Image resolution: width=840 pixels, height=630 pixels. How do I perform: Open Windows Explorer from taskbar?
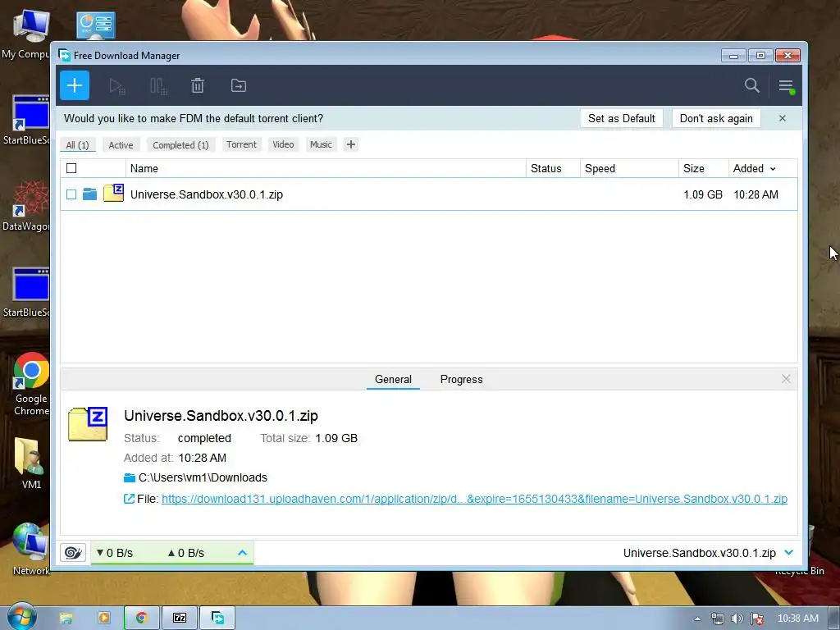coord(66,619)
